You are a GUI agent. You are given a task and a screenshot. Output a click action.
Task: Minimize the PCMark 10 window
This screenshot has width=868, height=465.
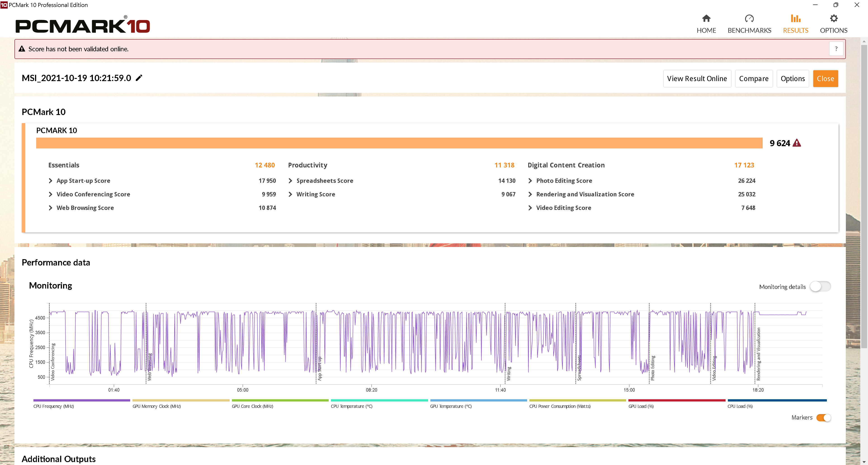(x=815, y=5)
